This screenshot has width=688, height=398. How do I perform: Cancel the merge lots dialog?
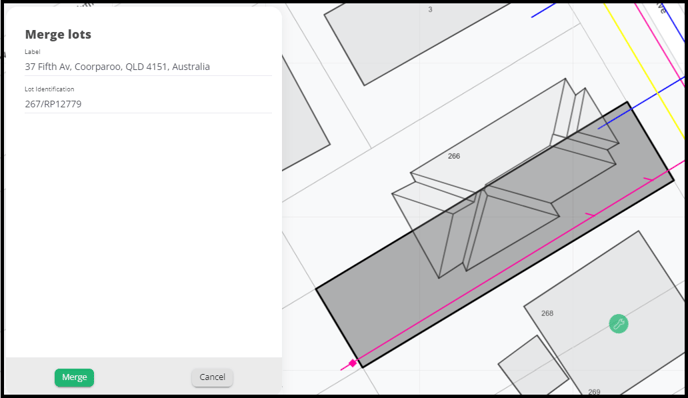coord(212,377)
